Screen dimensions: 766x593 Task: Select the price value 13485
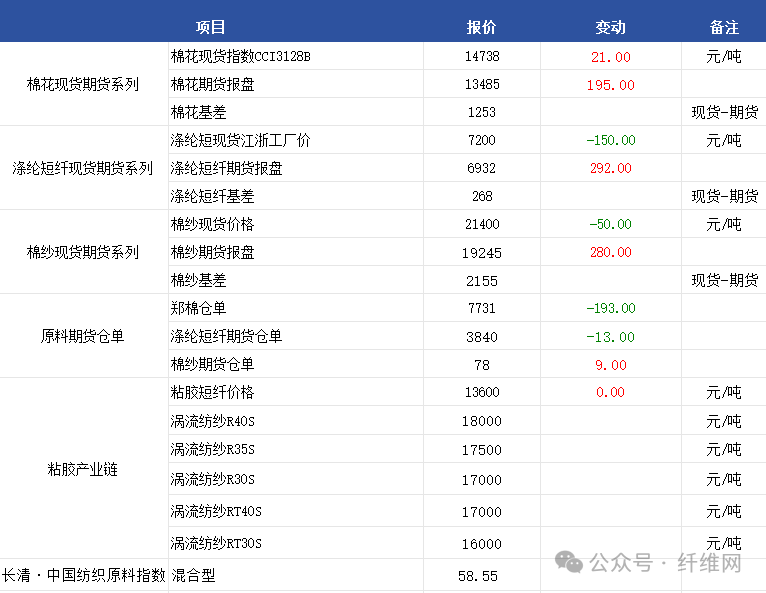[x=482, y=85]
